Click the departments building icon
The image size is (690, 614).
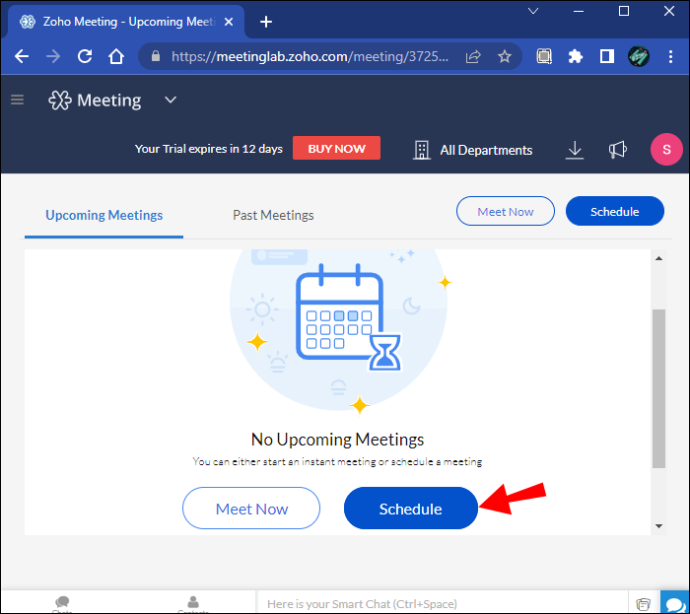(x=422, y=150)
